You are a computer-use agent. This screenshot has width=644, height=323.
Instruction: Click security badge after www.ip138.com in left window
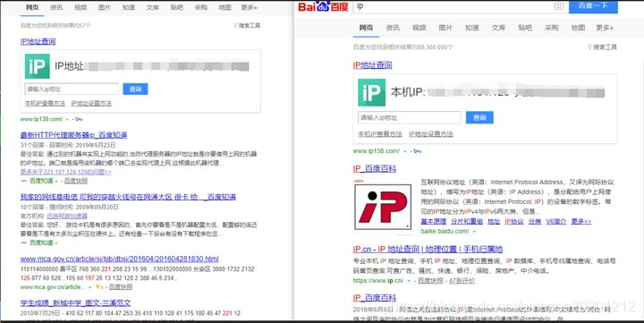[79, 119]
